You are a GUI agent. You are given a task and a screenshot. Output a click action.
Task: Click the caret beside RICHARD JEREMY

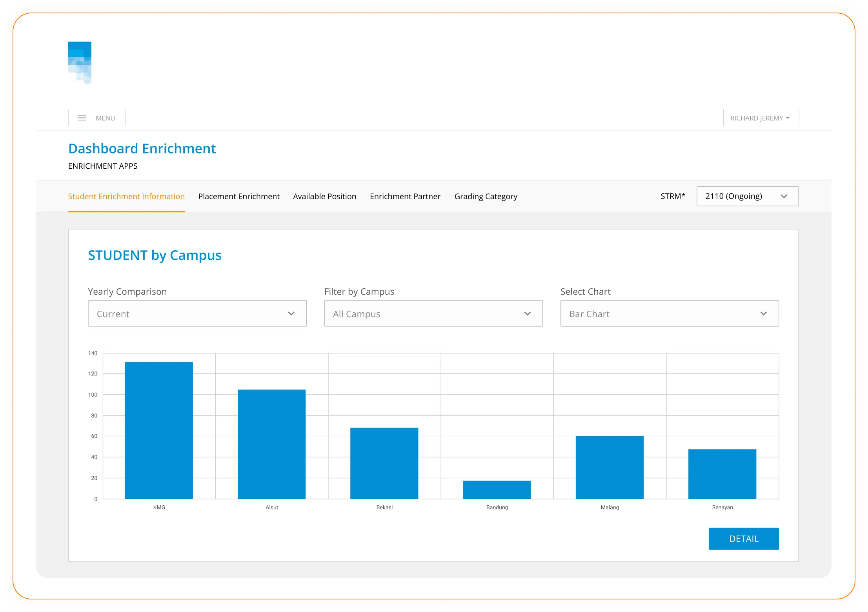(x=788, y=118)
